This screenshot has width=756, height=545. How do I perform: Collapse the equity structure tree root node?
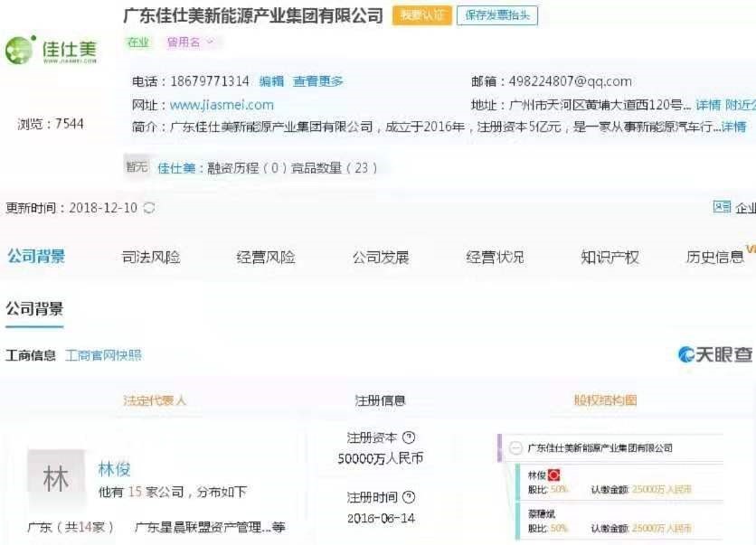pyautogui.click(x=515, y=447)
